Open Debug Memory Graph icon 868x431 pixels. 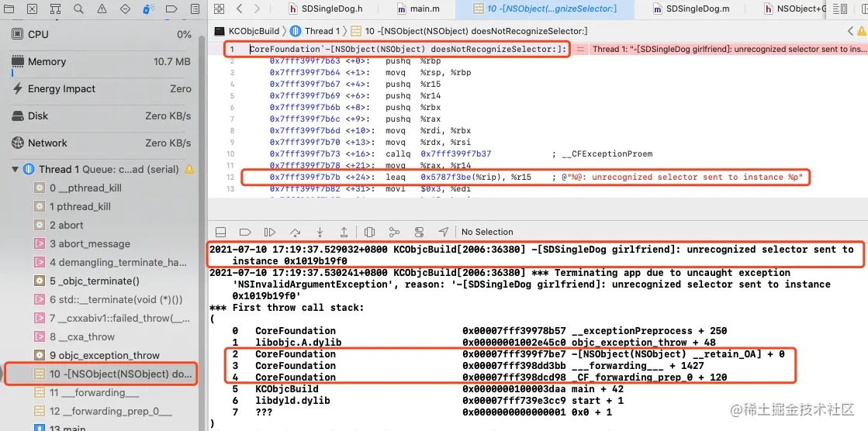[x=394, y=232]
